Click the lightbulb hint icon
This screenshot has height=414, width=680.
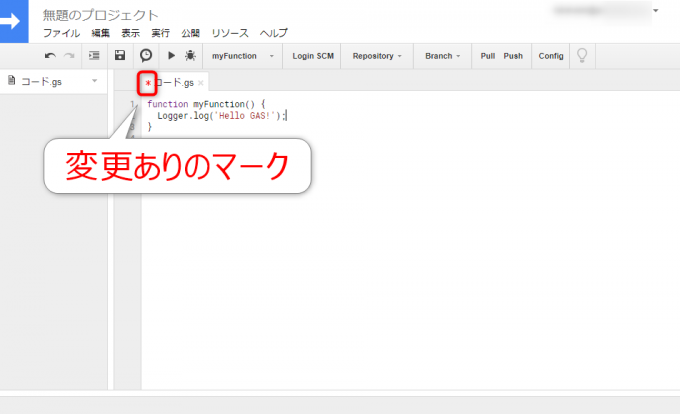click(582, 55)
